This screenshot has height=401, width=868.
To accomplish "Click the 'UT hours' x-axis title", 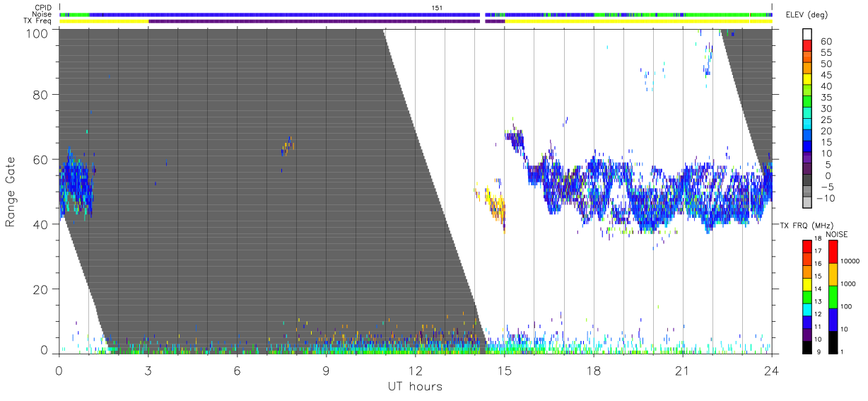I will [415, 386].
